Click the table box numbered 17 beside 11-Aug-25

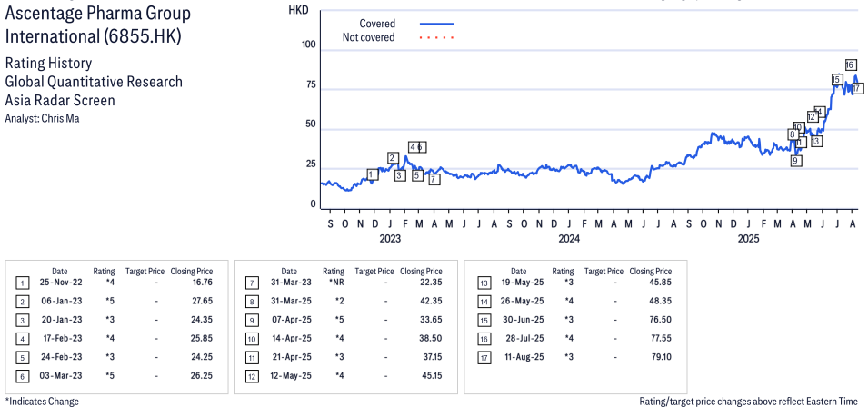[484, 358]
